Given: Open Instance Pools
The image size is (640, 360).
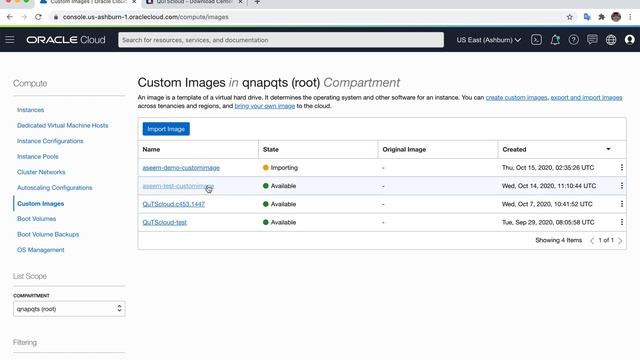Looking at the screenshot, I should tap(38, 156).
